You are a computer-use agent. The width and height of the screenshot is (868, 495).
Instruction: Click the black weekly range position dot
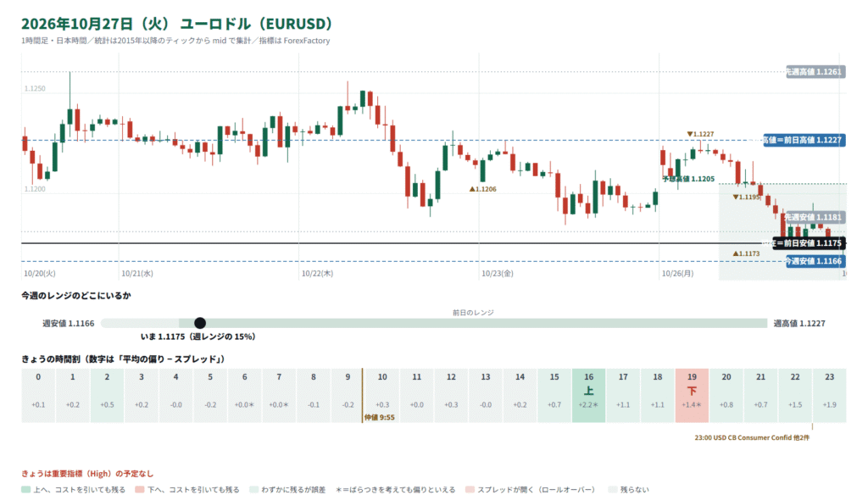pos(200,323)
